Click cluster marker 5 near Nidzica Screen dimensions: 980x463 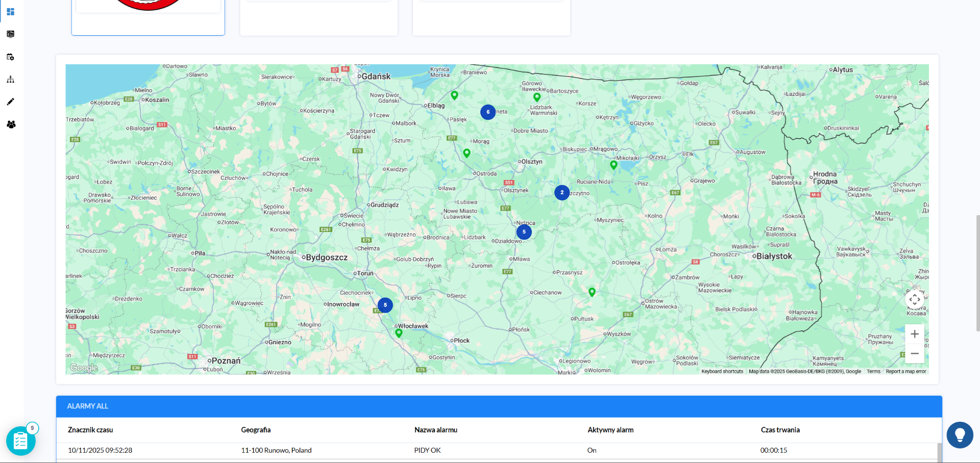pos(524,232)
